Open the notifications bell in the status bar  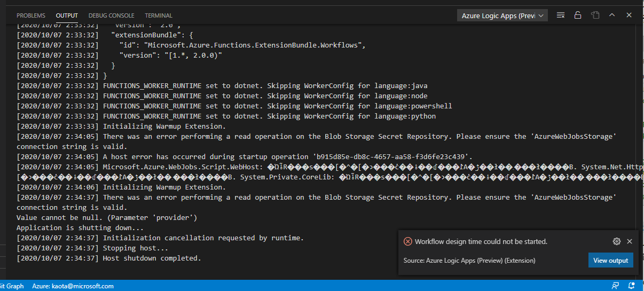coord(632,286)
